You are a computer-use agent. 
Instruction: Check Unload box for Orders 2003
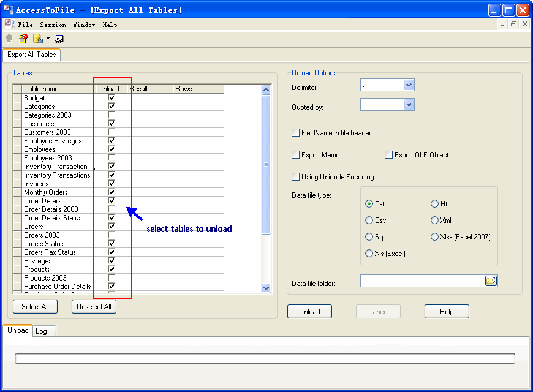point(112,235)
